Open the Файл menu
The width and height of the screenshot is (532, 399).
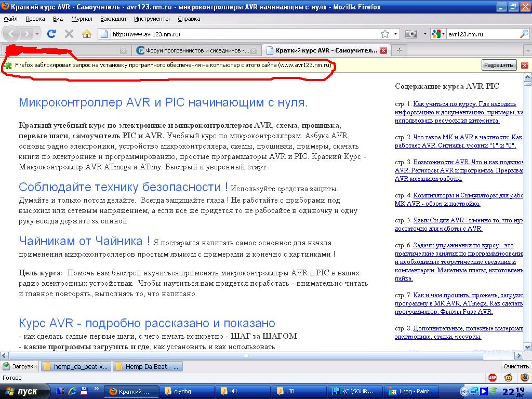11,19
